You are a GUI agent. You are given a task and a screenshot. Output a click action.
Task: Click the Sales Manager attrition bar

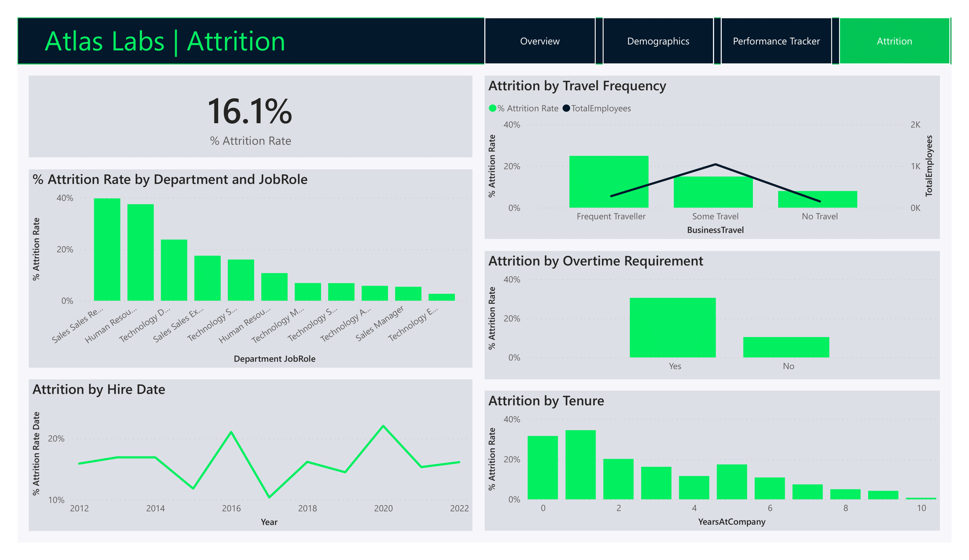click(x=408, y=294)
